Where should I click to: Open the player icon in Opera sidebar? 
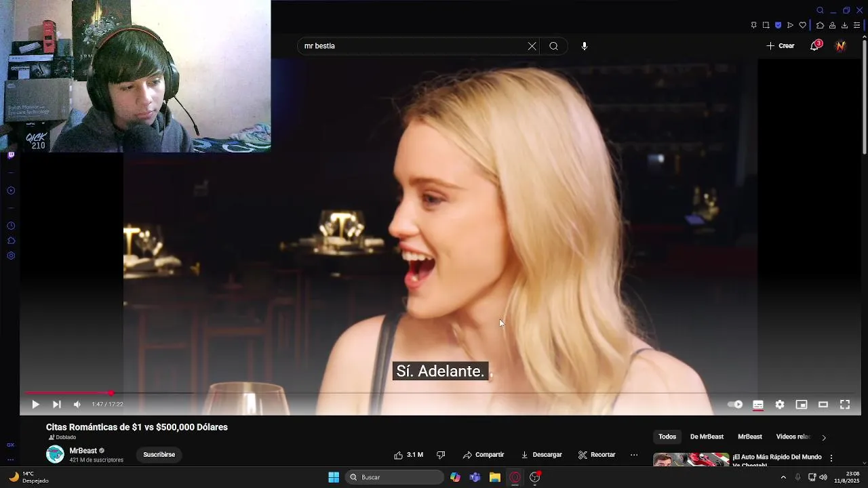[x=11, y=190]
